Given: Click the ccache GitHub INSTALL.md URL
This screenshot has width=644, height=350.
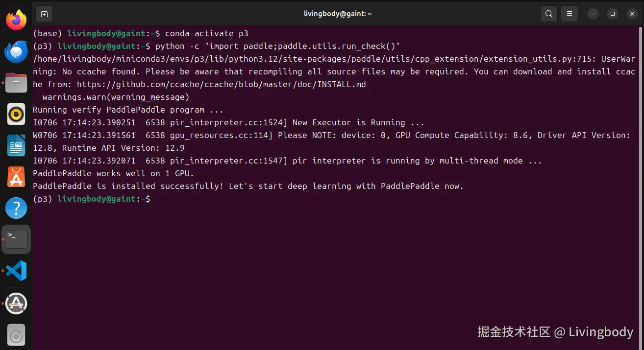Looking at the screenshot, I should tap(221, 84).
